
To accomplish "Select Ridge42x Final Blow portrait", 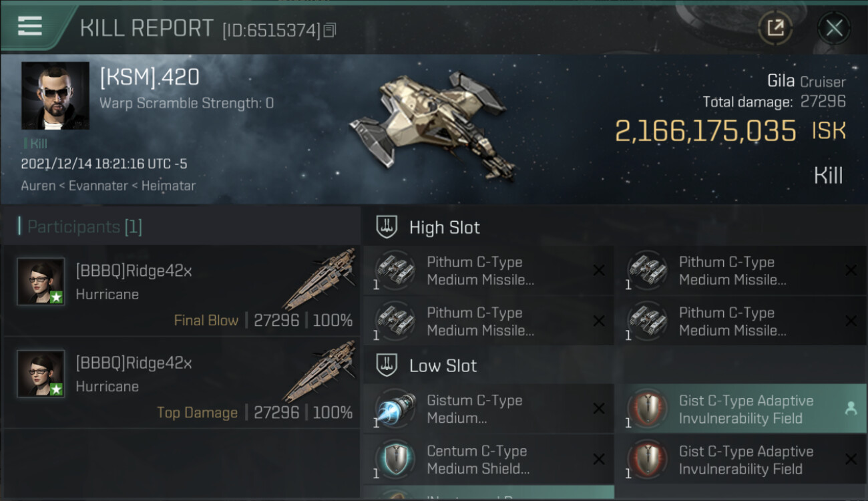I will pos(41,281).
